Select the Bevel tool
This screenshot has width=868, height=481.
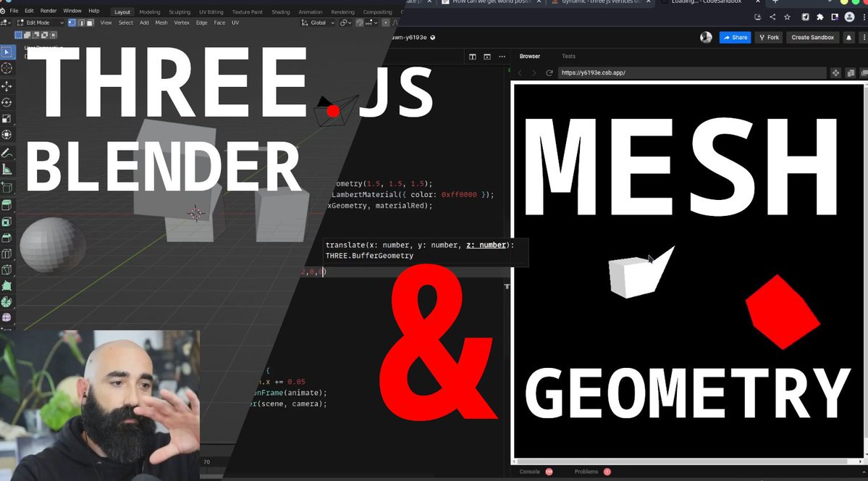point(7,238)
